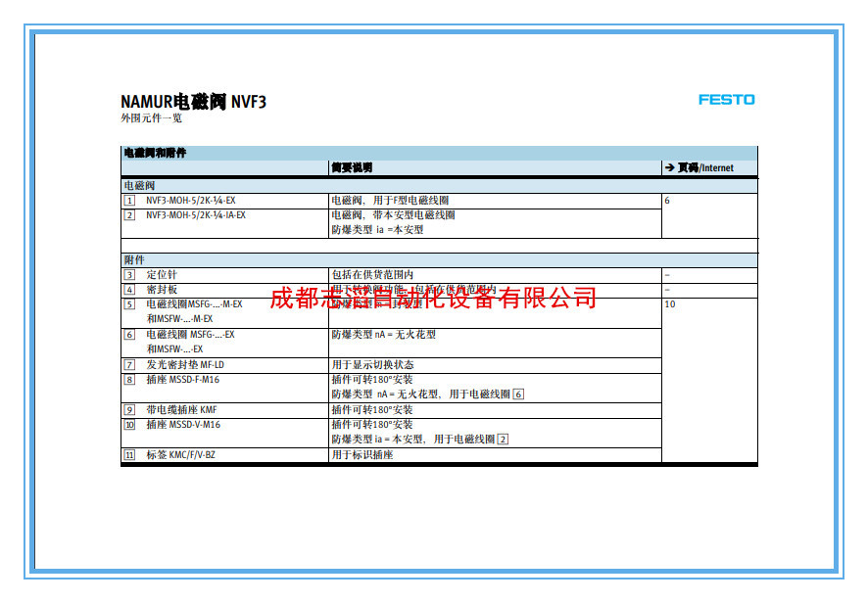Image resolution: width=868 pixels, height=603 pixels.
Task: Click "防爆类型 ia = 本安型，用于电磁线圈" in the MSSD-V-M16 row
Action: tap(413, 440)
